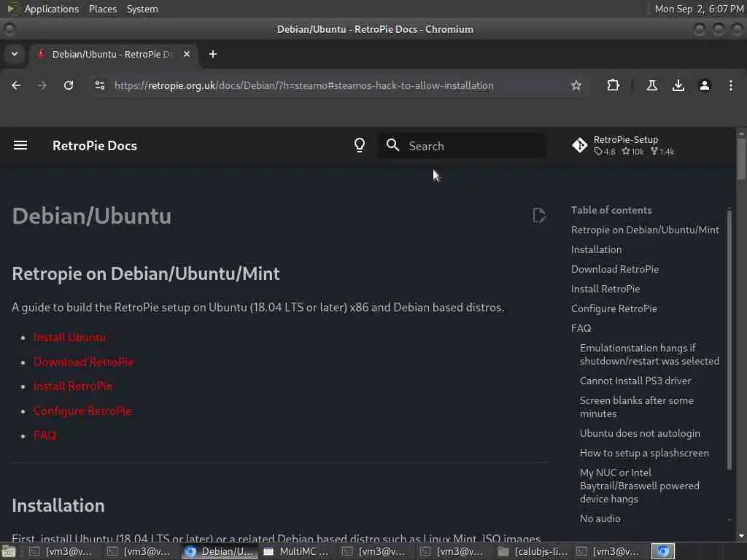Open the tab search dropdown
The image size is (747, 560).
coord(15,54)
